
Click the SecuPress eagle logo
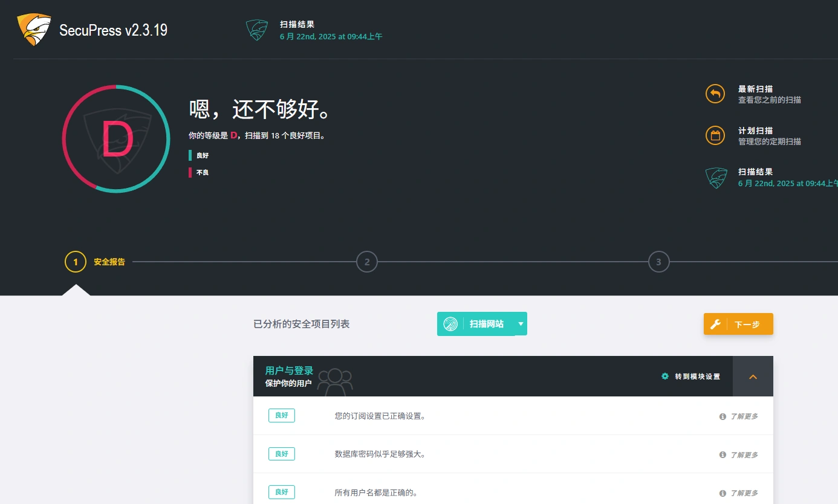[33, 29]
